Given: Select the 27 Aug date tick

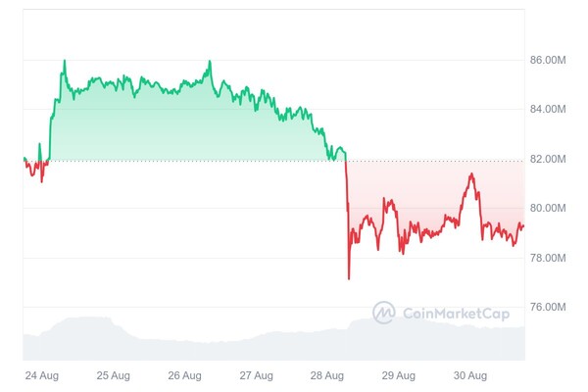Looking at the screenshot, I should tap(257, 375).
